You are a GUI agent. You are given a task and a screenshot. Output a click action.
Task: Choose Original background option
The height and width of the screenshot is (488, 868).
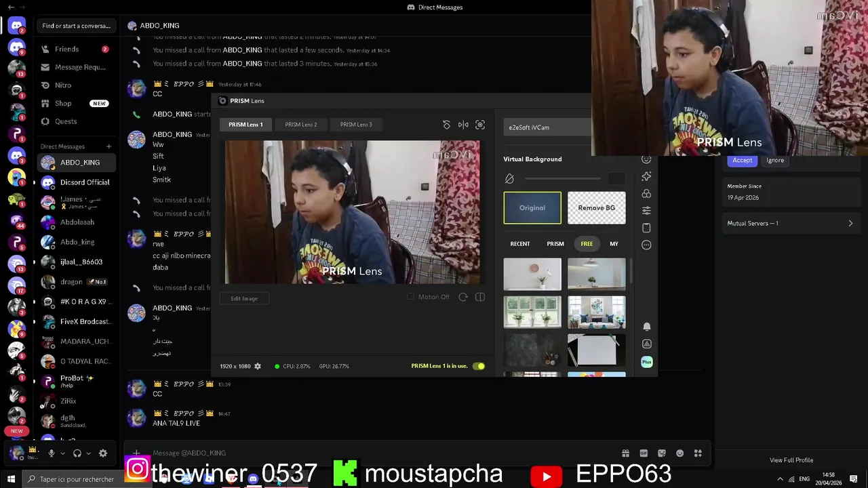point(532,208)
